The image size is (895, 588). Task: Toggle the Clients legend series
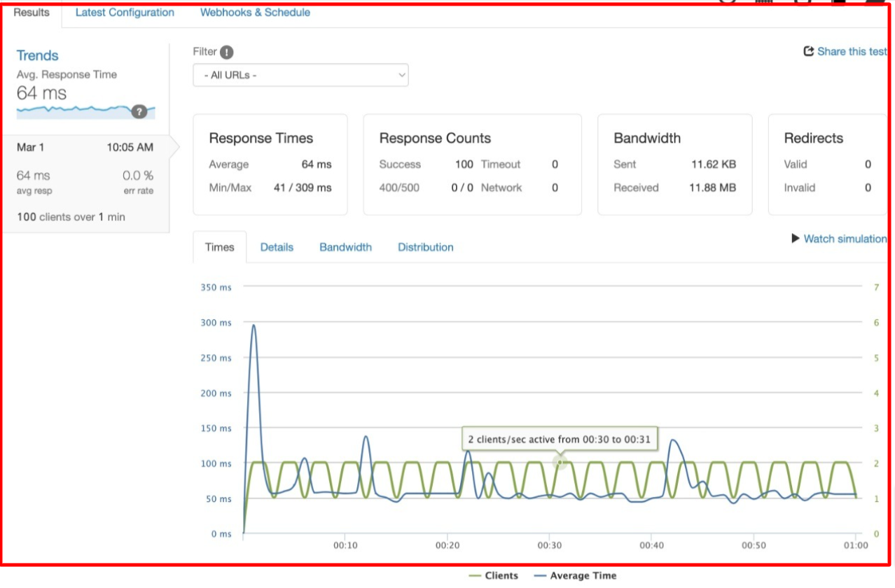pos(493,575)
